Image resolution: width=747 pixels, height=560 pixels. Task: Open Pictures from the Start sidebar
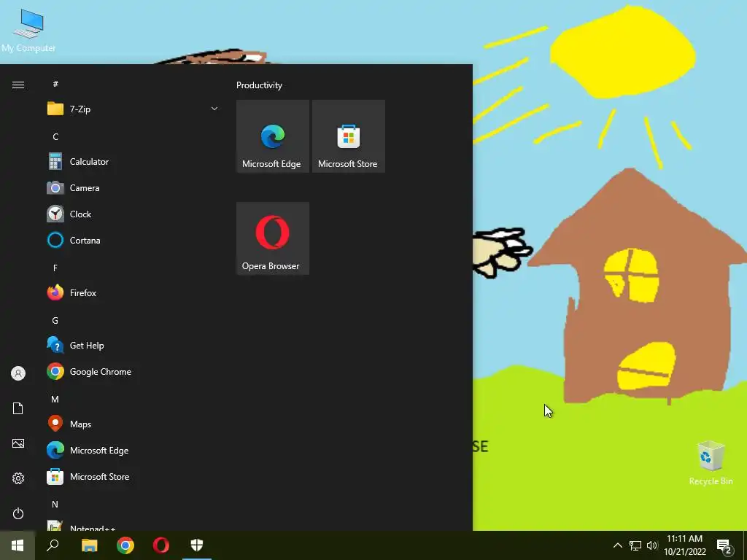click(x=18, y=443)
